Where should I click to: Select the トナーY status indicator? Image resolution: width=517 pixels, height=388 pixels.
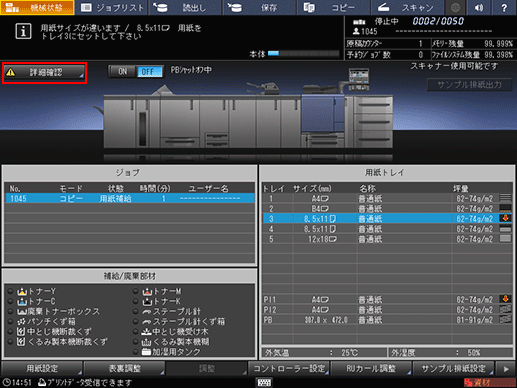point(10,292)
